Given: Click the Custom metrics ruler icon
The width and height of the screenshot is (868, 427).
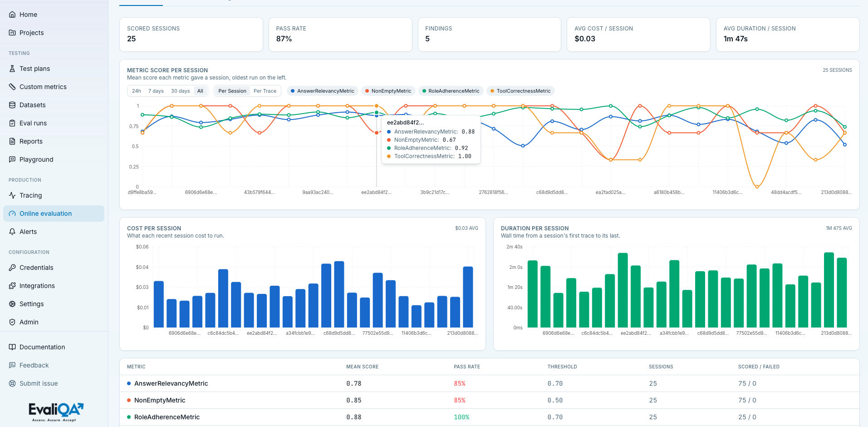Looking at the screenshot, I should [12, 87].
